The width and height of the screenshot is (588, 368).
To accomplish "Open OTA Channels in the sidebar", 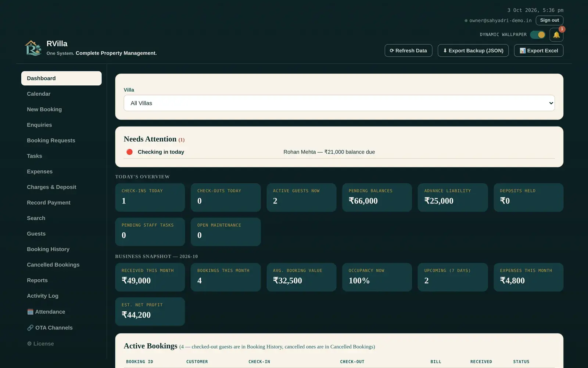I will 61,328.
